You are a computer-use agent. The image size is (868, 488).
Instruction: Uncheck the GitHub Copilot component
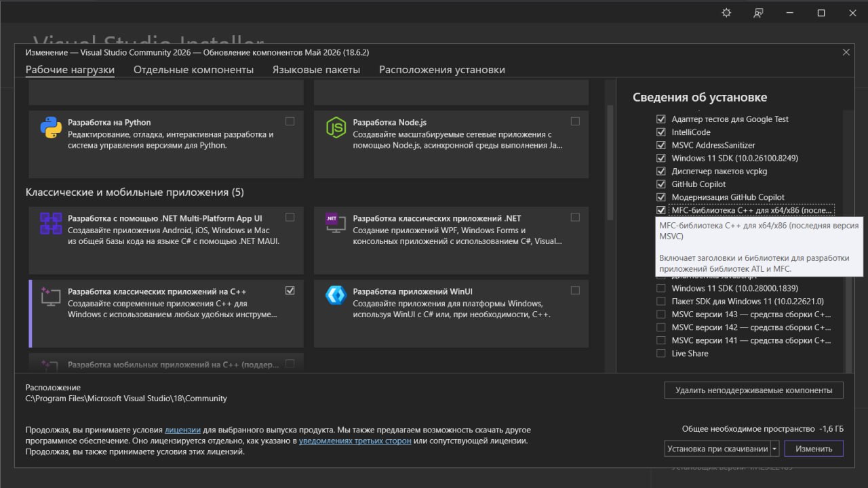click(x=661, y=184)
